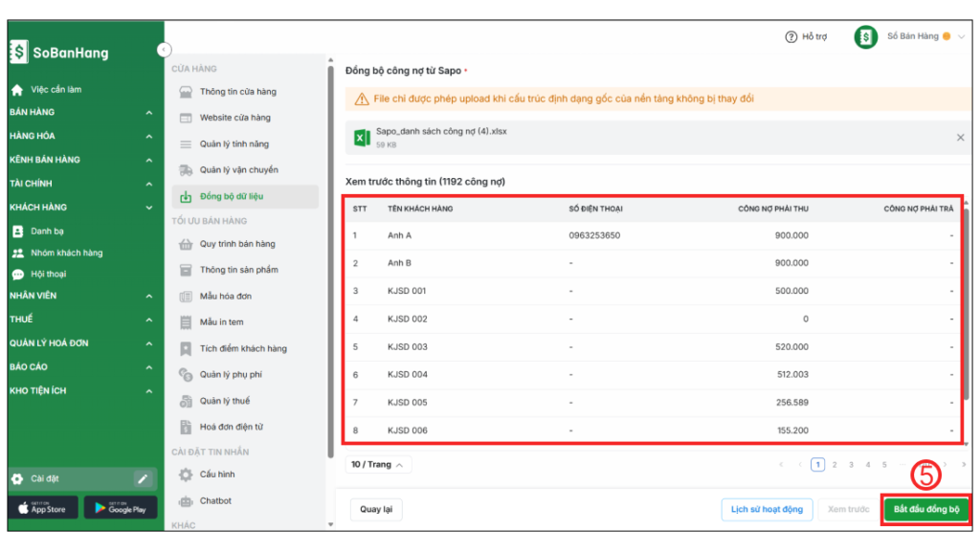Click the App Store download badge
980x552 pixels.
point(43,508)
